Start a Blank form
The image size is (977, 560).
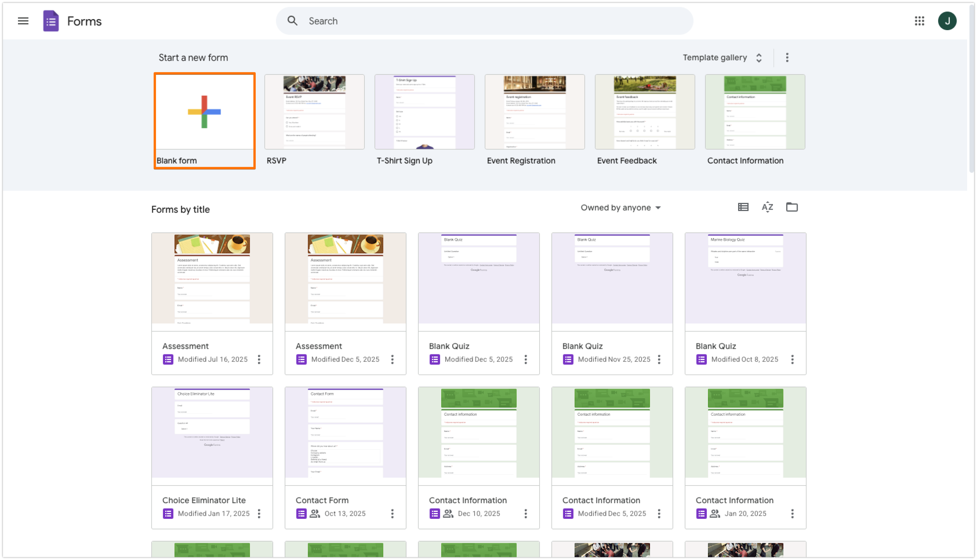(204, 112)
